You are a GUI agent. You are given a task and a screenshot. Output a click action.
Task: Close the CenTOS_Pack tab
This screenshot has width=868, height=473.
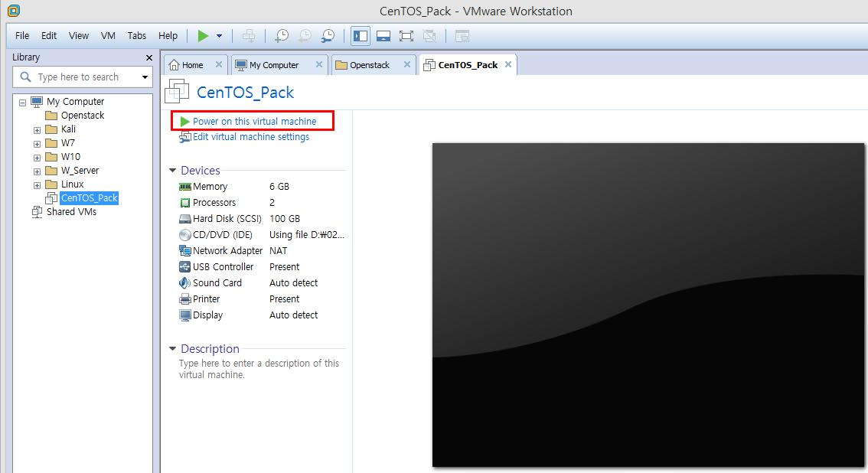[508, 64]
